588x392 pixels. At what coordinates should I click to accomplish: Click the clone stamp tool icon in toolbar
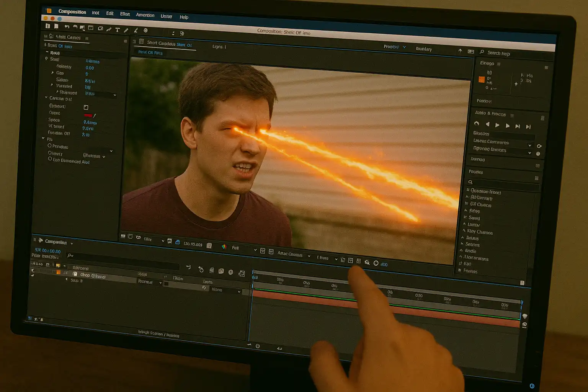click(136, 30)
